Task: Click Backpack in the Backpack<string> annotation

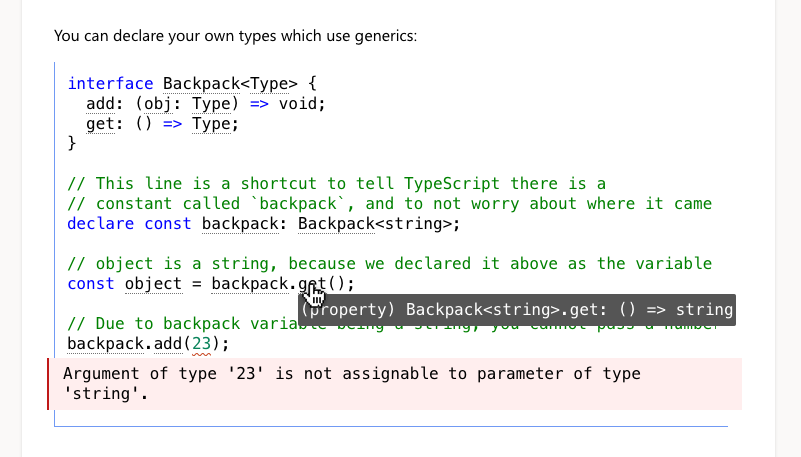Action: 336,224
